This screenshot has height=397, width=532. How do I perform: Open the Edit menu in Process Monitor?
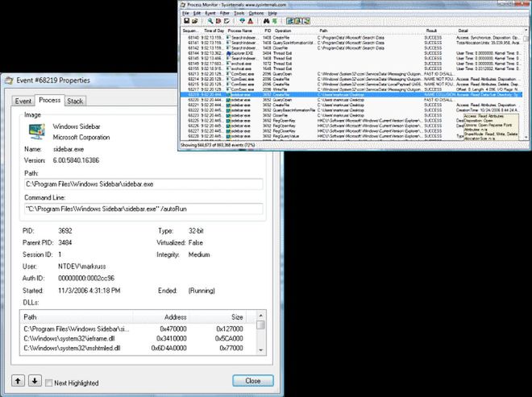click(197, 13)
